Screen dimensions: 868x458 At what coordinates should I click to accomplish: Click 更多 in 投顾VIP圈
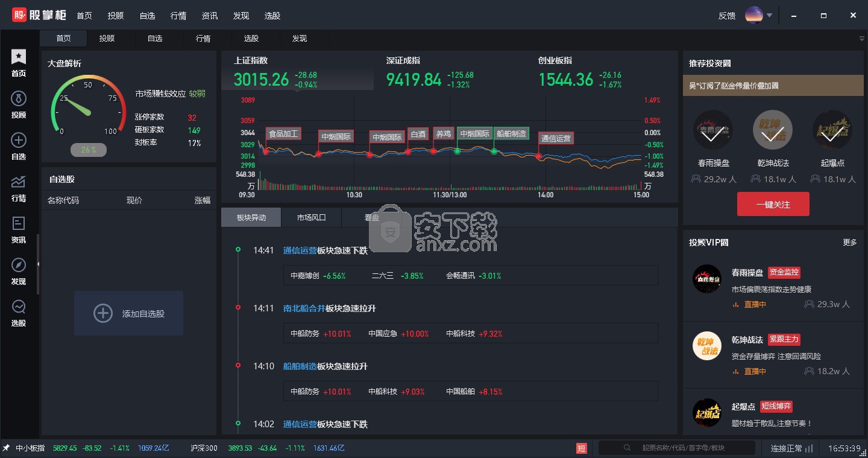coord(849,242)
